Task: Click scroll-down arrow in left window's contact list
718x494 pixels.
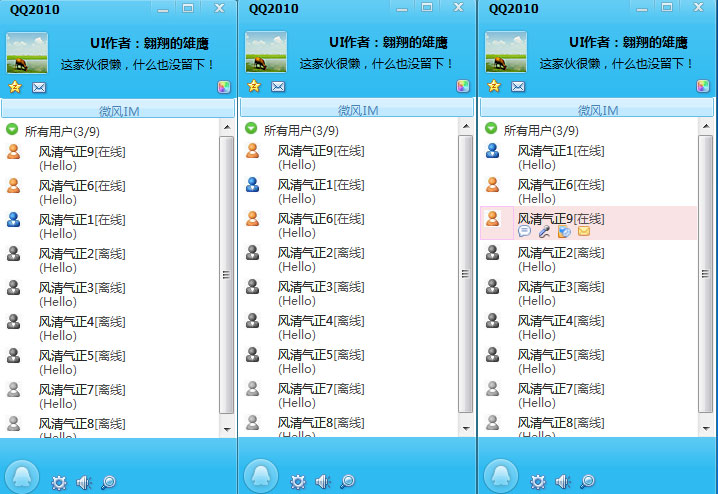Action: pyautogui.click(x=227, y=429)
